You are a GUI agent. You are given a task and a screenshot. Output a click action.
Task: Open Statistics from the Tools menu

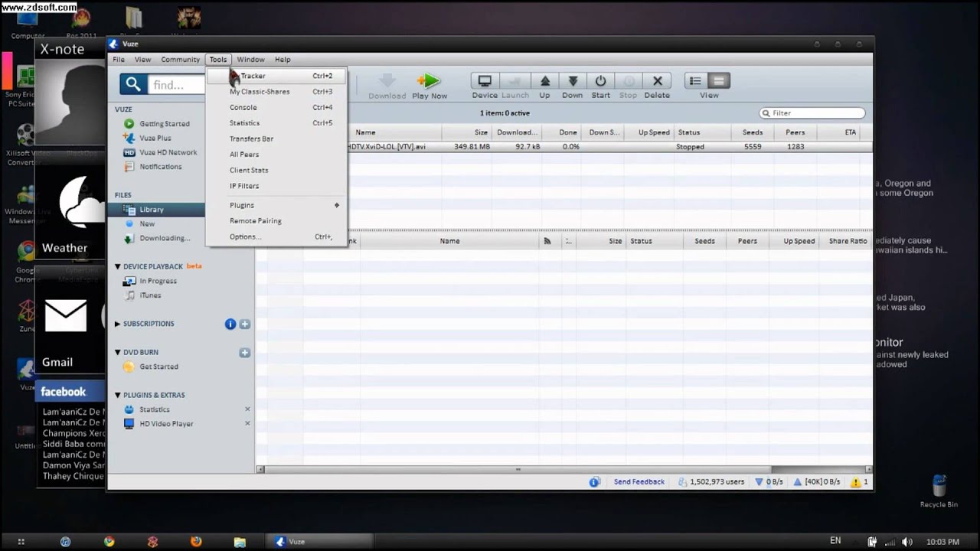(x=276, y=123)
